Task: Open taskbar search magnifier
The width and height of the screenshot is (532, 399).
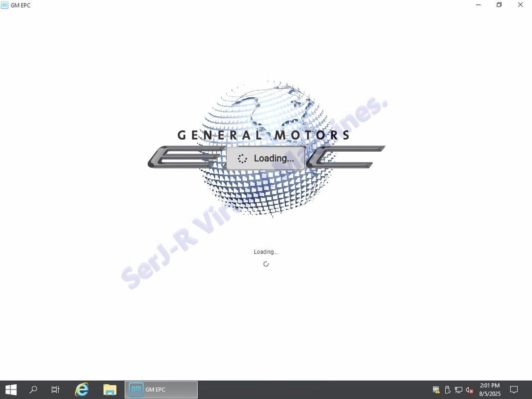Action: (33, 390)
